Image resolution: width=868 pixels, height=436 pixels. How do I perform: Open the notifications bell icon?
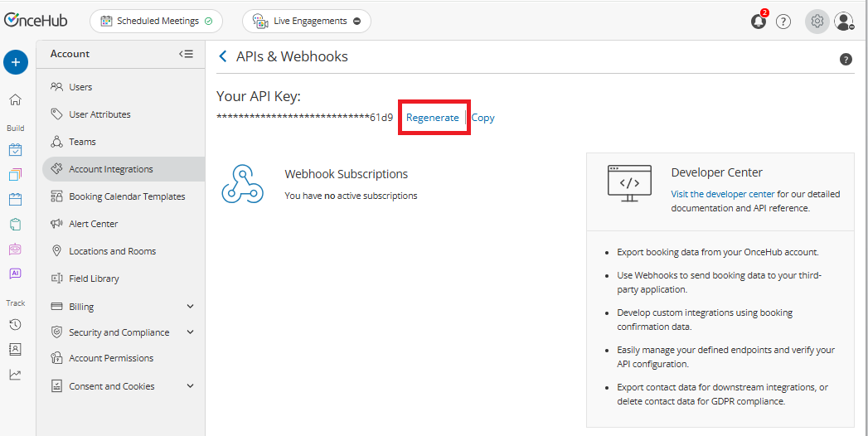point(759,22)
